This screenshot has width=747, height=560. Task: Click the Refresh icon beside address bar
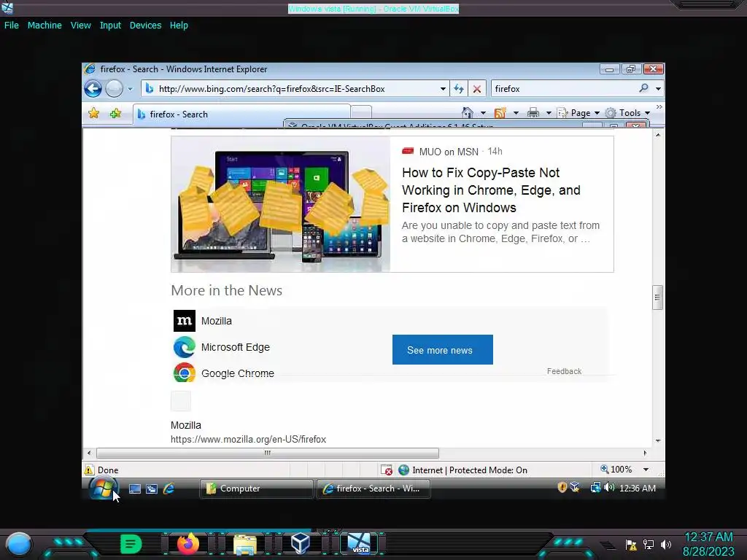(x=459, y=88)
